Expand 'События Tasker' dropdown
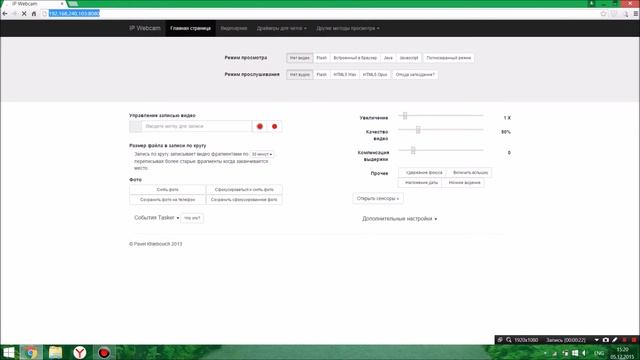Screen dimensions: 640x360 pos(156,218)
